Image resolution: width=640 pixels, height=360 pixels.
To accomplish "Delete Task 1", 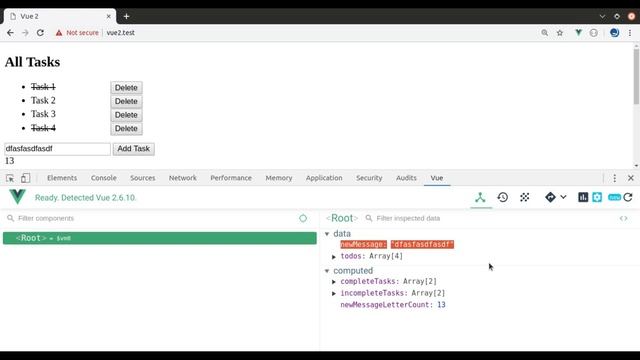I will point(126,88).
